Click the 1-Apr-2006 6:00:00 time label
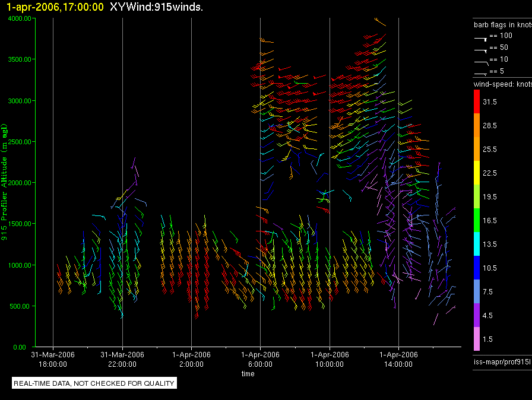The image size is (532, 400). (x=260, y=359)
